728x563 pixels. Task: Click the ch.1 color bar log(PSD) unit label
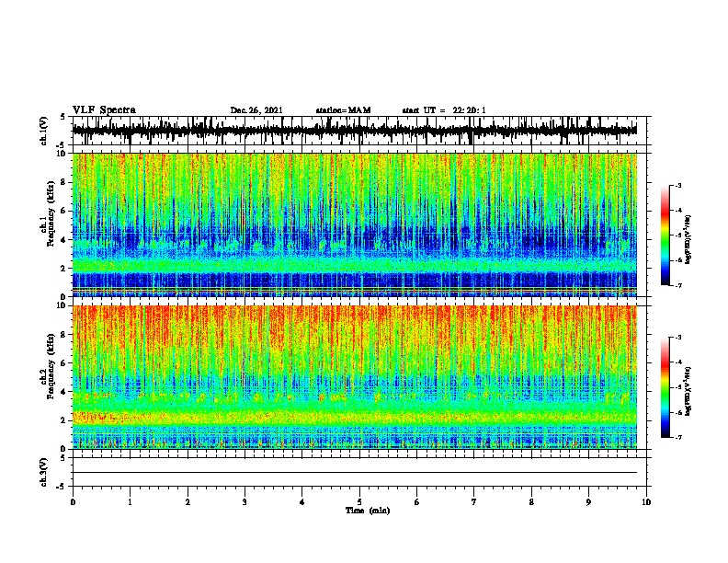coord(688,240)
